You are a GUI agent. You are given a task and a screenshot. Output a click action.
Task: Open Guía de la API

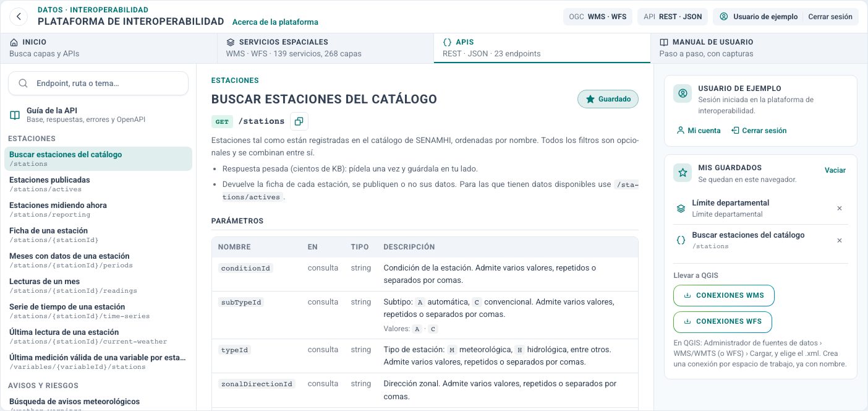[x=98, y=115]
